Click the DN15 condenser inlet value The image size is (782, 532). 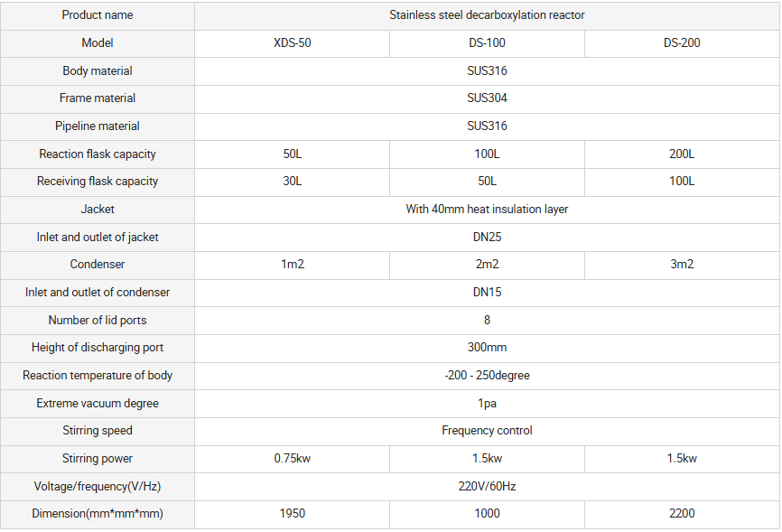coord(487,292)
